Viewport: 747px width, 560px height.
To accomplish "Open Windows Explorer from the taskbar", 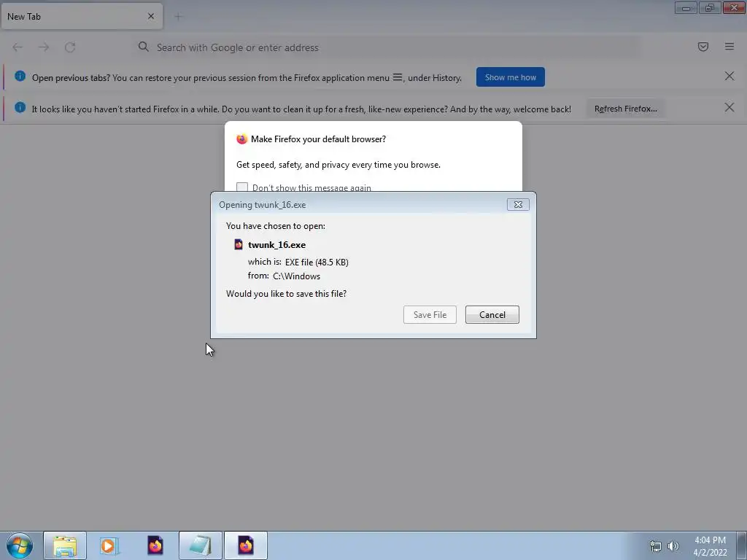I will 65,545.
